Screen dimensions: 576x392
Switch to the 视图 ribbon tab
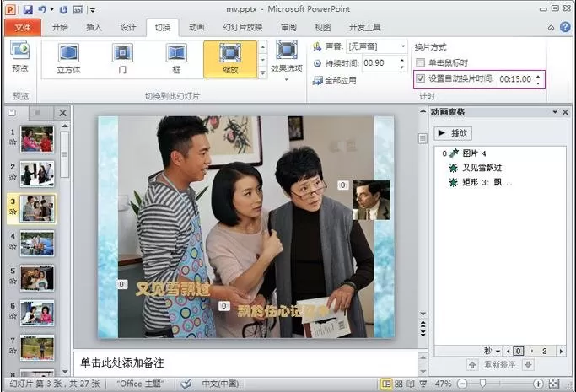tap(323, 27)
